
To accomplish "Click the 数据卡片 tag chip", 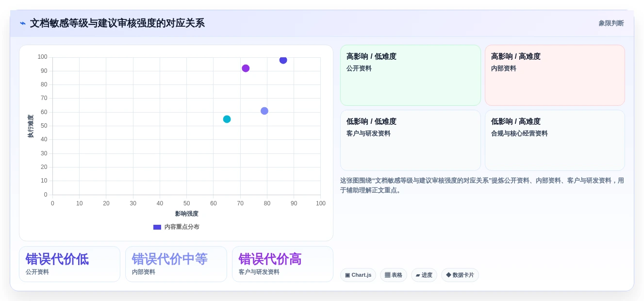I will tap(460, 275).
